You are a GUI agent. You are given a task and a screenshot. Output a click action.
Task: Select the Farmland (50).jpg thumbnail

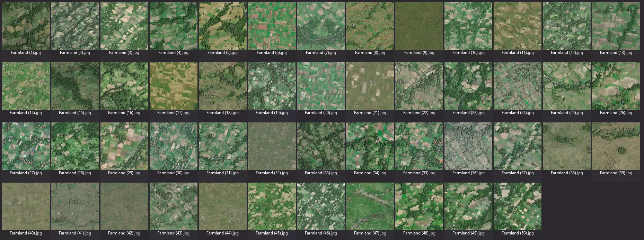pos(518,206)
